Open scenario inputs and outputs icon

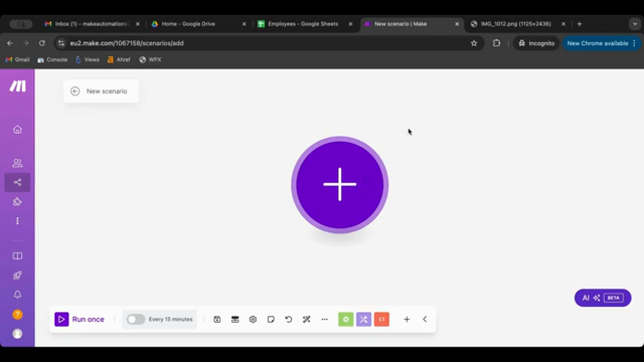click(x=235, y=319)
